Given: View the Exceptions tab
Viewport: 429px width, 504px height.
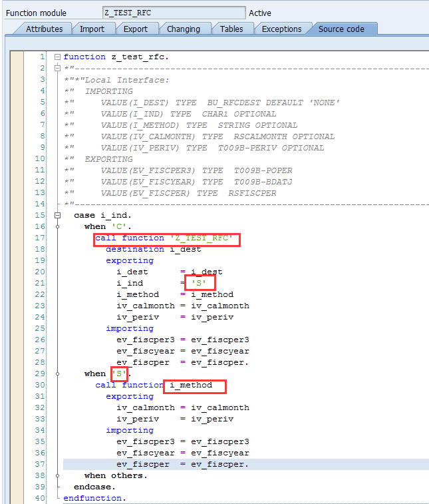Looking at the screenshot, I should click(x=281, y=29).
